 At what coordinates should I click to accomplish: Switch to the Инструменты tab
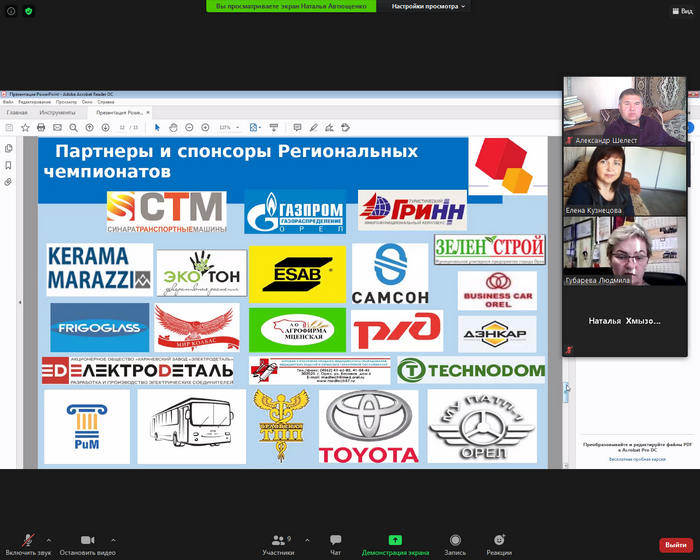click(57, 113)
